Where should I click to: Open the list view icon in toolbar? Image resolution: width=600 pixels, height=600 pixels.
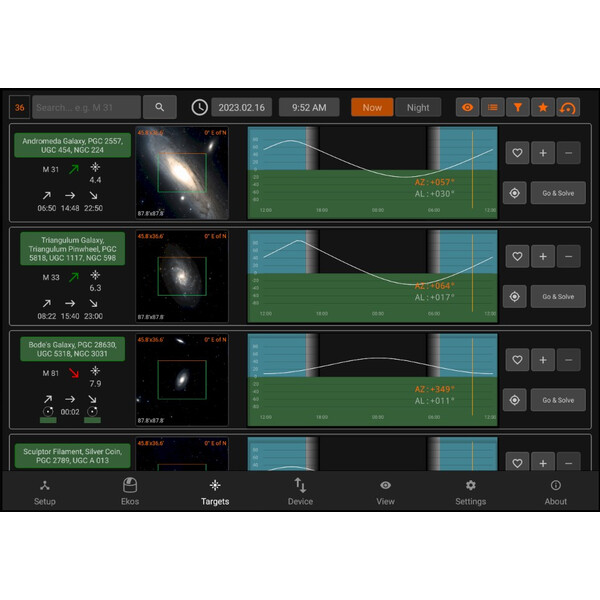[x=492, y=107]
